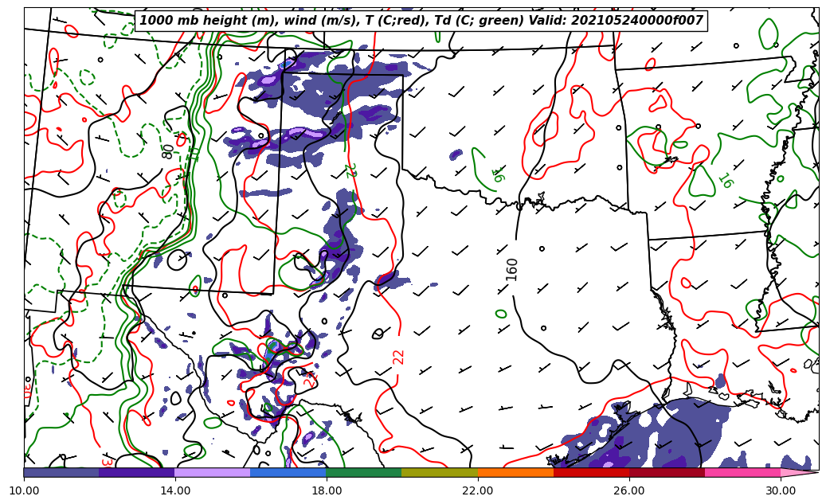Click the black 80 height contour label
Screen dimensions: 826x504
pos(168,150)
